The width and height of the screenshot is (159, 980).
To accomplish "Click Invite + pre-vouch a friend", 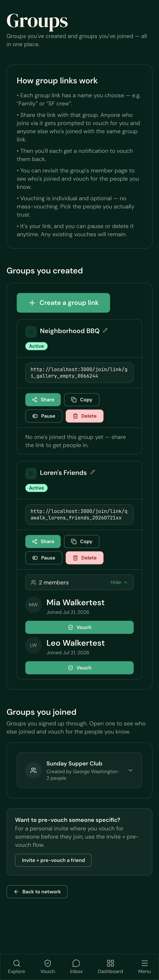I will point(53,860).
